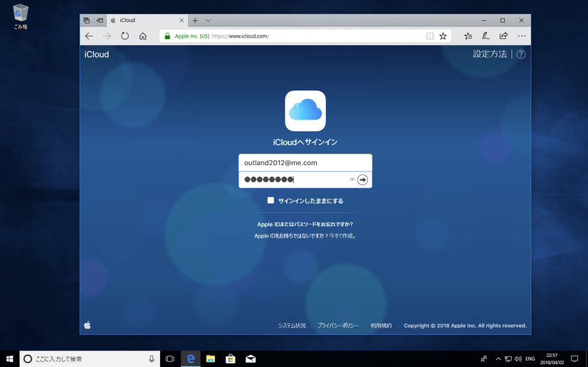Check サインインしたままにする checkbox
Viewport: 588px width, 367px height.
pos(271,201)
